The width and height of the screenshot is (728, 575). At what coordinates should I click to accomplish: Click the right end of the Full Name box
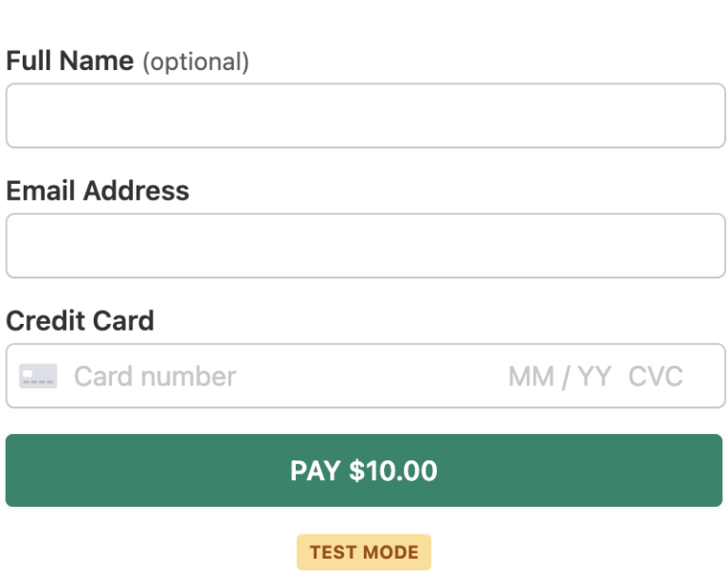(706, 116)
